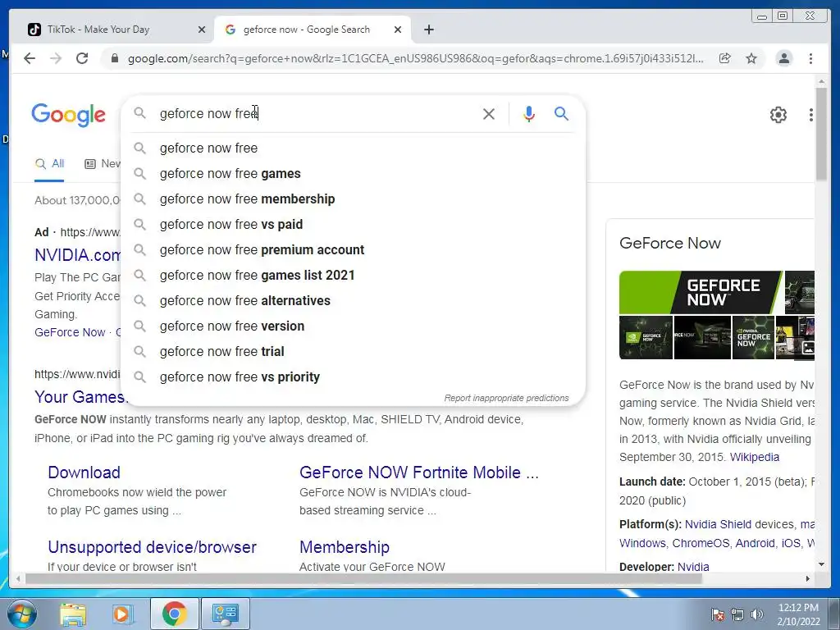Click the scroll down arrow of page scrollbar
Screen dimensions: 840x630
point(821,564)
